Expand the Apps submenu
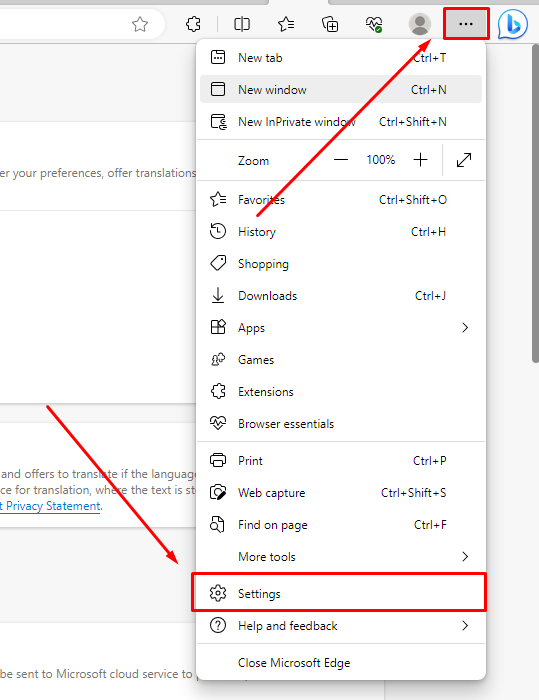539x700 pixels. (x=341, y=328)
